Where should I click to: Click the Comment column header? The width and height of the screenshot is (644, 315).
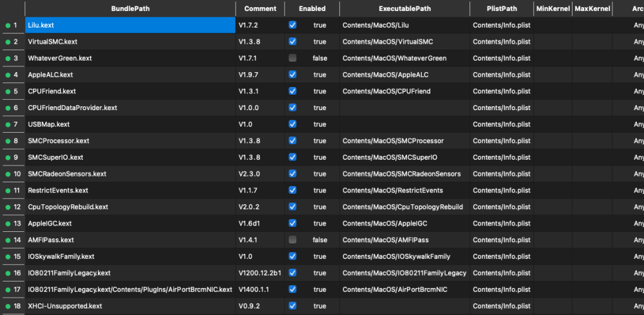pyautogui.click(x=260, y=8)
